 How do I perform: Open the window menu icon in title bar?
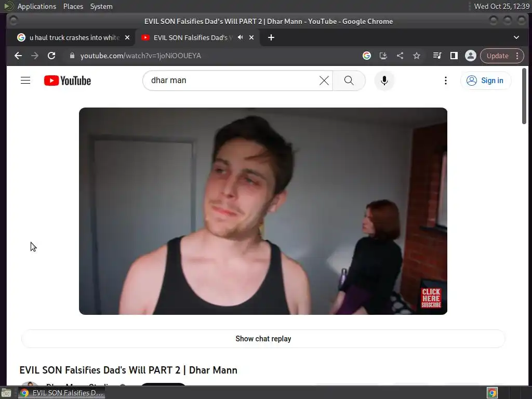tap(13, 21)
